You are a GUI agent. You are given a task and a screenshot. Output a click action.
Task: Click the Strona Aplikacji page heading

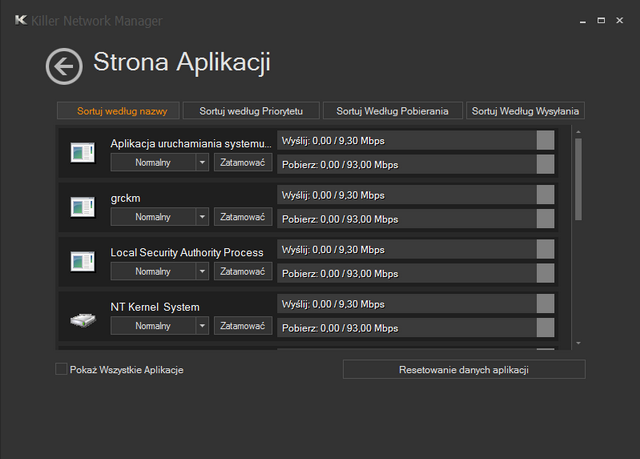[x=182, y=62]
